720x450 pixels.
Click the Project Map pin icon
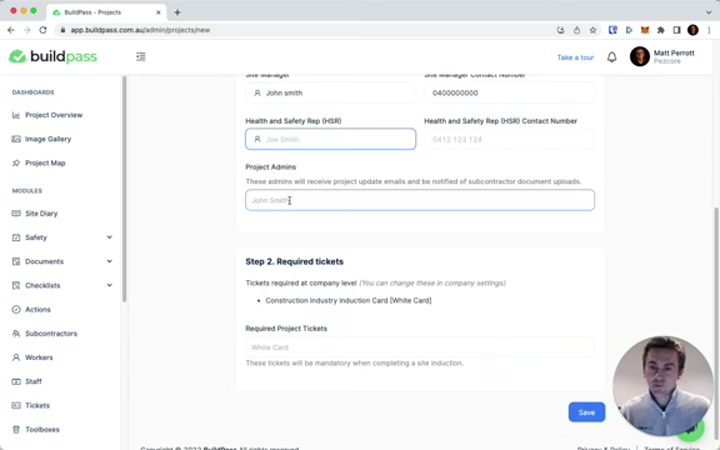point(16,163)
